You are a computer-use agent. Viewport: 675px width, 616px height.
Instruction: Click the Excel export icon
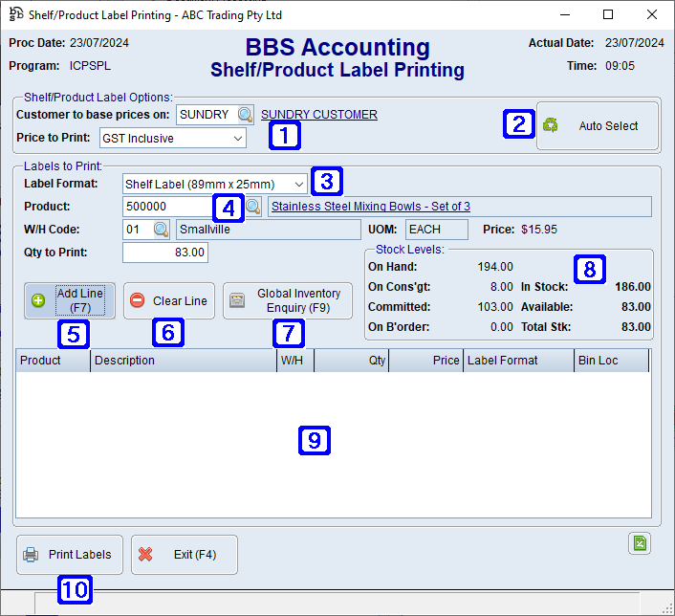point(640,543)
